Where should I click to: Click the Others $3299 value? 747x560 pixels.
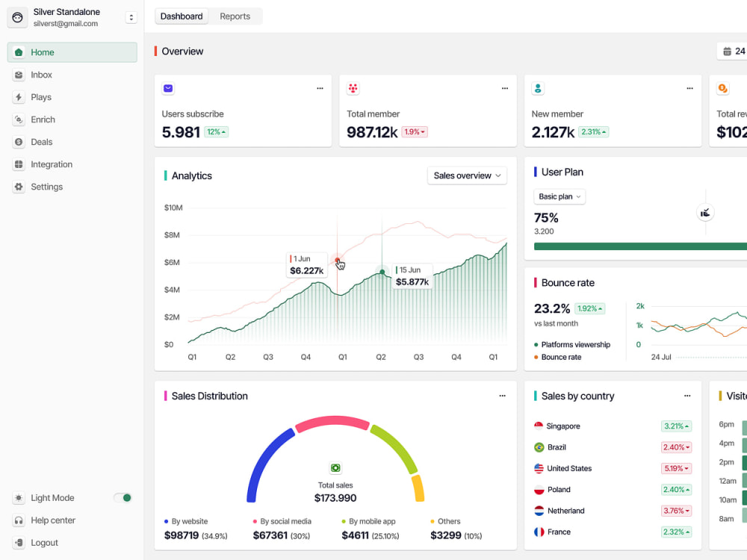446,535
